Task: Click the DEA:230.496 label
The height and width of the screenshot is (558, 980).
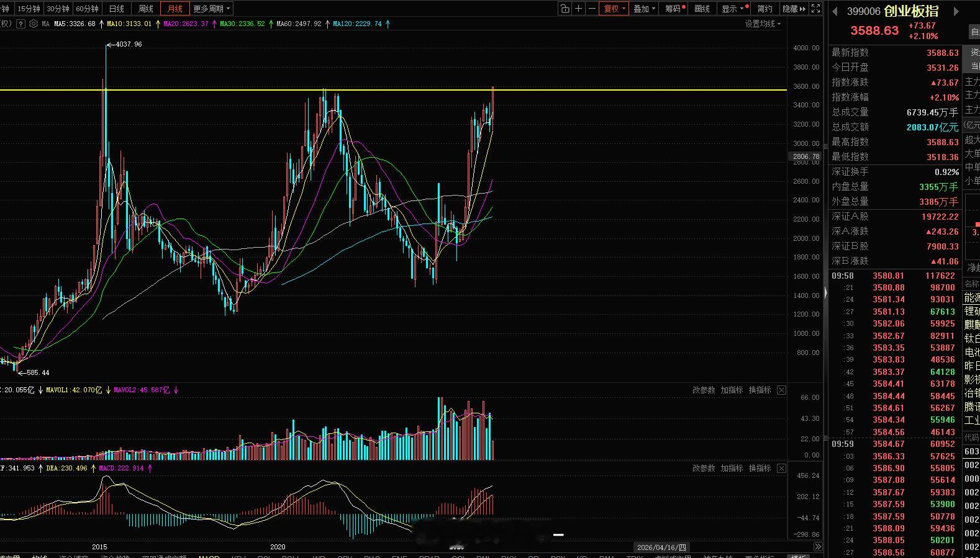Action: (67, 468)
